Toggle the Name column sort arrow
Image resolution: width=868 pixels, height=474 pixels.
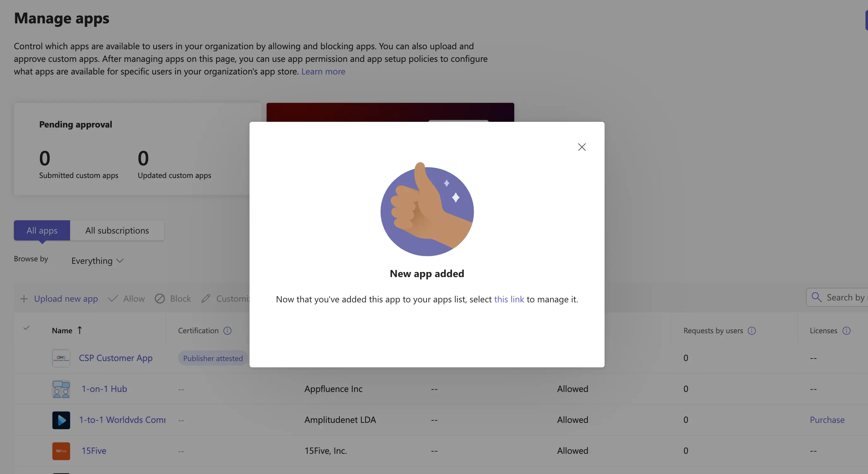(80, 330)
